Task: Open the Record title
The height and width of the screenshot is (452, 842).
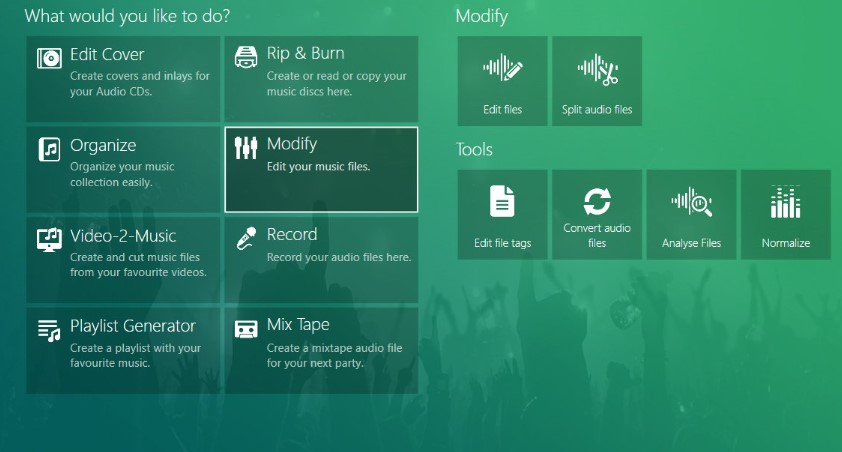Action: point(292,234)
